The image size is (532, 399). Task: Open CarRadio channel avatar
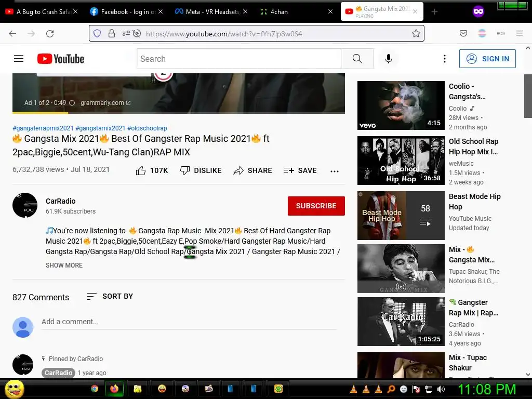pyautogui.click(x=25, y=205)
